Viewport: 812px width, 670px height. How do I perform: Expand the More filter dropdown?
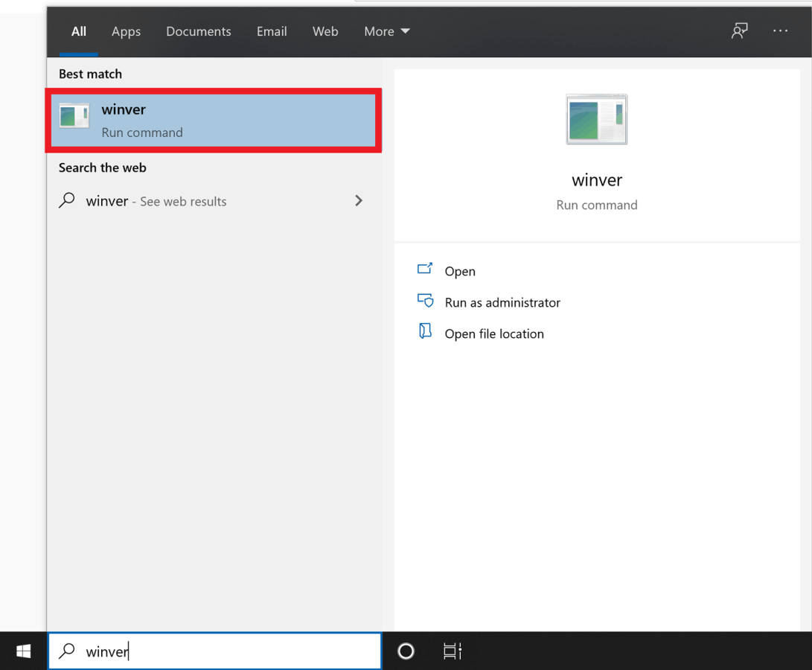tap(386, 31)
